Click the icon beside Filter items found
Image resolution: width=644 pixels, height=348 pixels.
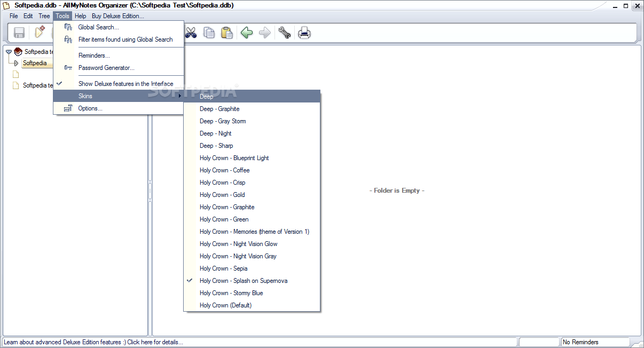pyautogui.click(x=68, y=39)
